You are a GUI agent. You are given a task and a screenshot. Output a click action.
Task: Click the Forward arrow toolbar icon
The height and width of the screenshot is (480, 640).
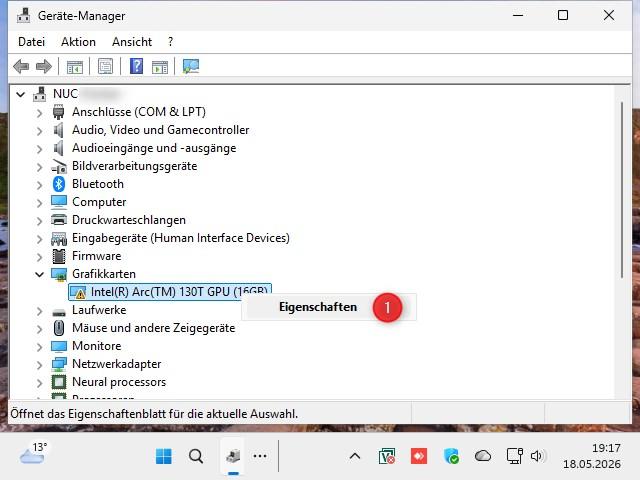tap(44, 66)
